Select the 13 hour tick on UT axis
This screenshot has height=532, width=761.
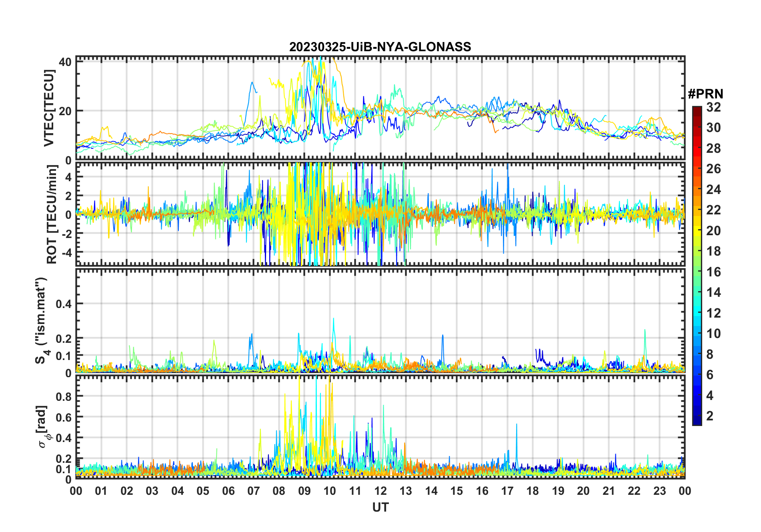coord(406,491)
